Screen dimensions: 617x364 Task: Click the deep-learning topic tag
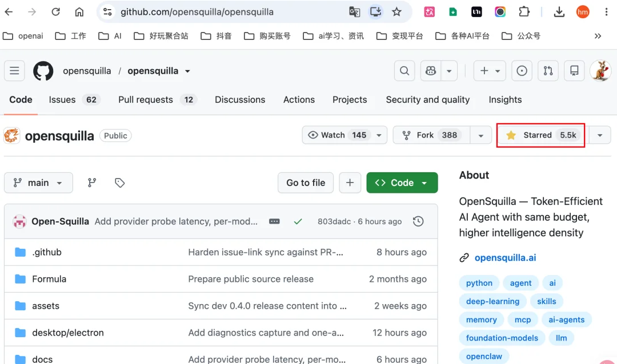click(x=492, y=301)
